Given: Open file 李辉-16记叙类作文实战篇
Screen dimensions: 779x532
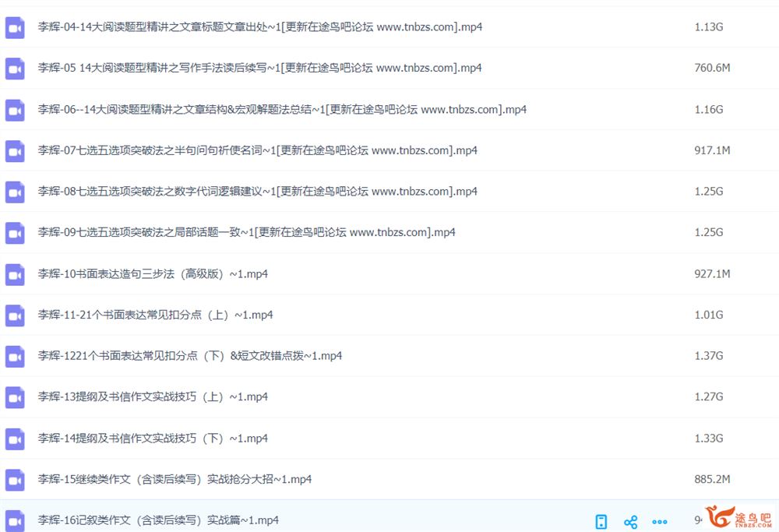Looking at the screenshot, I should tap(158, 520).
